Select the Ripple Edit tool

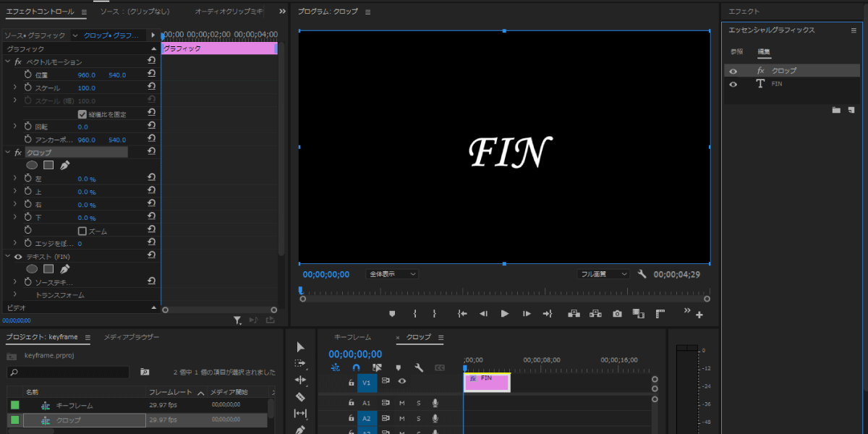pyautogui.click(x=301, y=380)
